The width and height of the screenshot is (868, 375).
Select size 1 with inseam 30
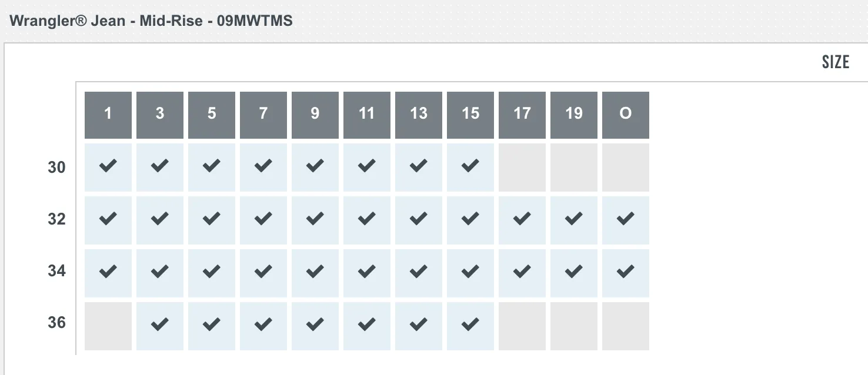tap(108, 168)
